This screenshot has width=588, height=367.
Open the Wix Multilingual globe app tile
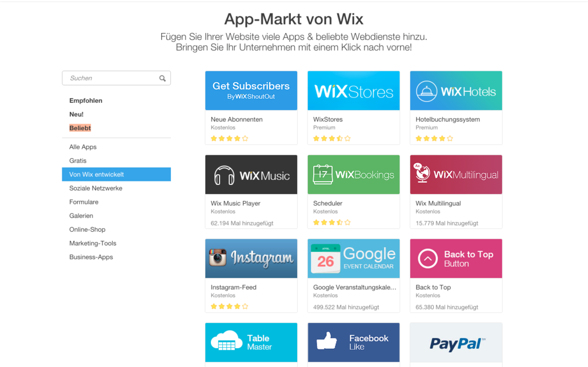tap(456, 175)
